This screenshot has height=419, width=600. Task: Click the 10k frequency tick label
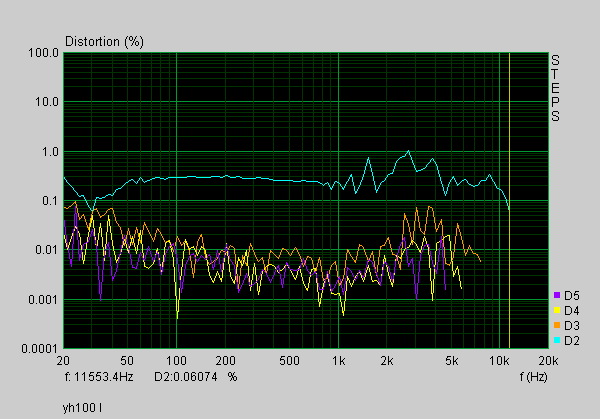coord(499,361)
